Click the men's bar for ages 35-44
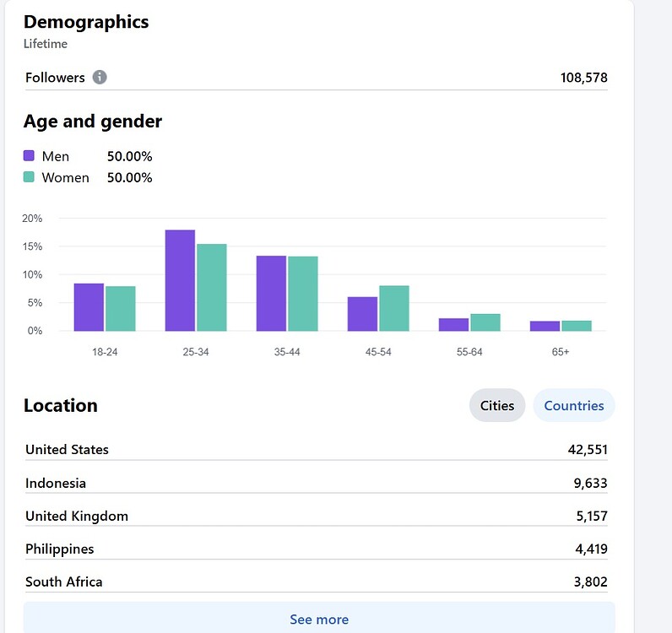672x633 pixels. (271, 294)
